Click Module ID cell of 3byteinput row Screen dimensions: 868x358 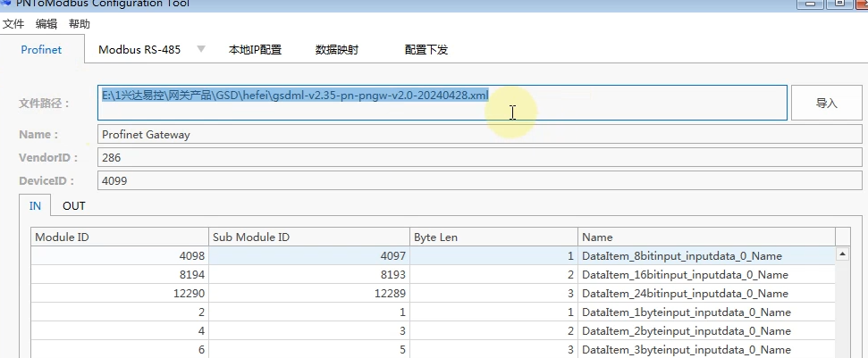(x=120, y=350)
